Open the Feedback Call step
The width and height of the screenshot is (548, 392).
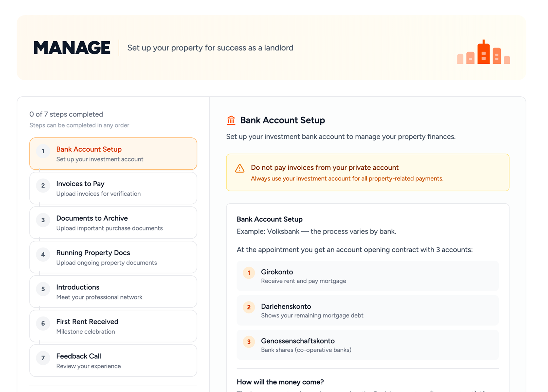point(113,361)
